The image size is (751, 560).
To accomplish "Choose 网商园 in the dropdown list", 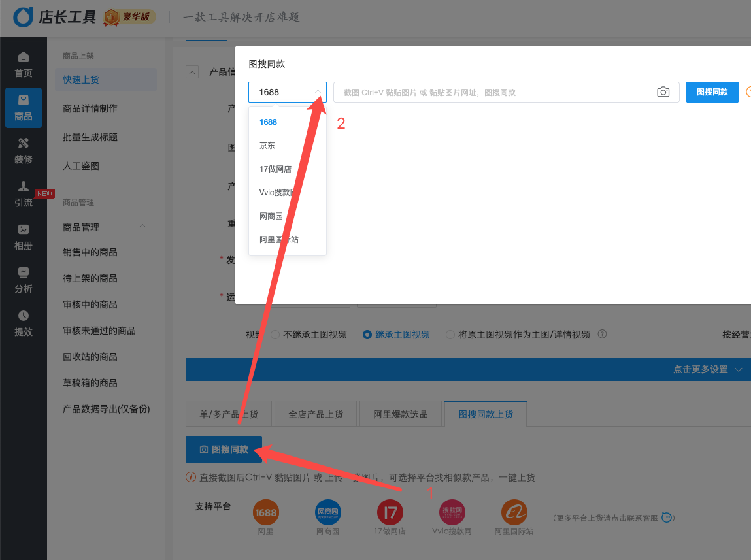I will point(288,216).
